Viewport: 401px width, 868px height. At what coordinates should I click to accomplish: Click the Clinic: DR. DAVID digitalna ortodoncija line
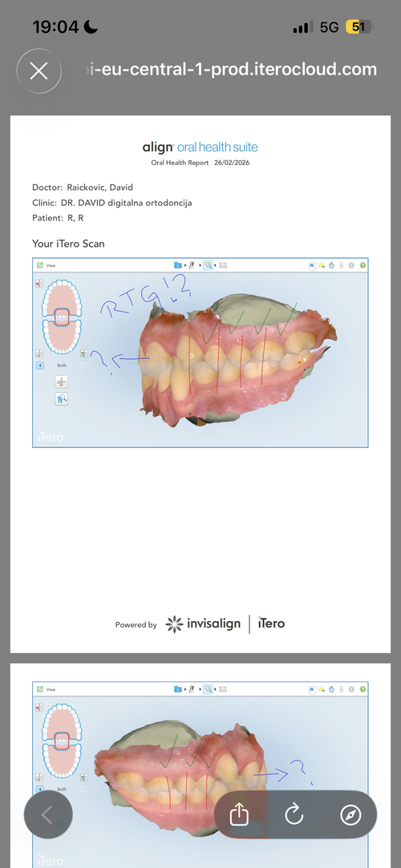(x=112, y=203)
